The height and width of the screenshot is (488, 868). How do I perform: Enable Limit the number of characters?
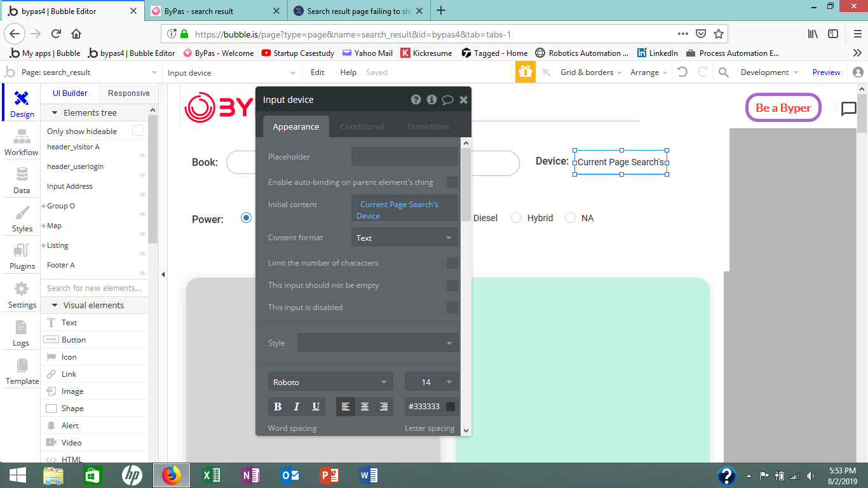(452, 263)
